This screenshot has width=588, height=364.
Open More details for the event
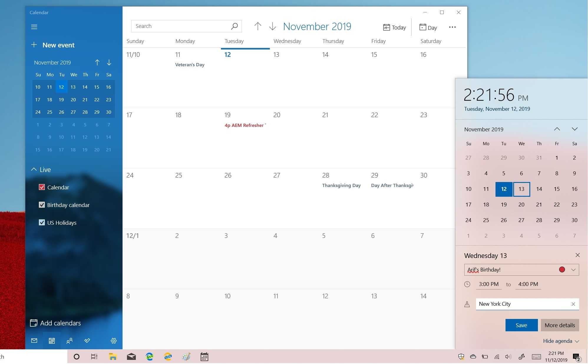[x=560, y=325]
